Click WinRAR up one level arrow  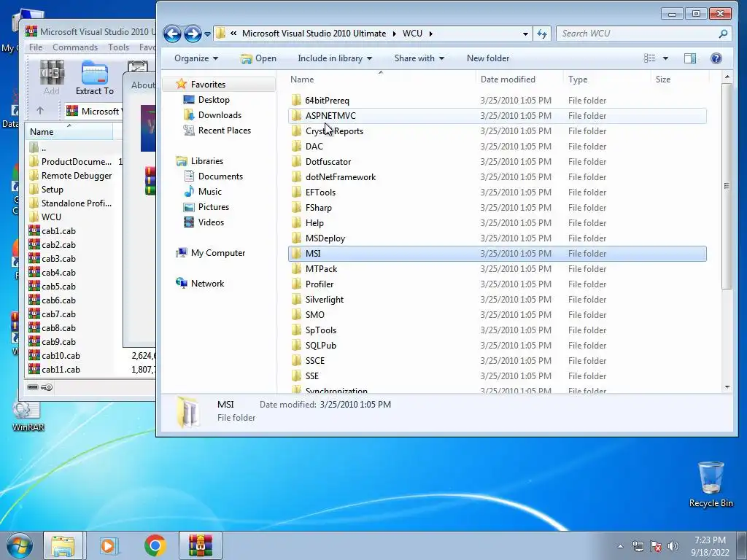40,111
